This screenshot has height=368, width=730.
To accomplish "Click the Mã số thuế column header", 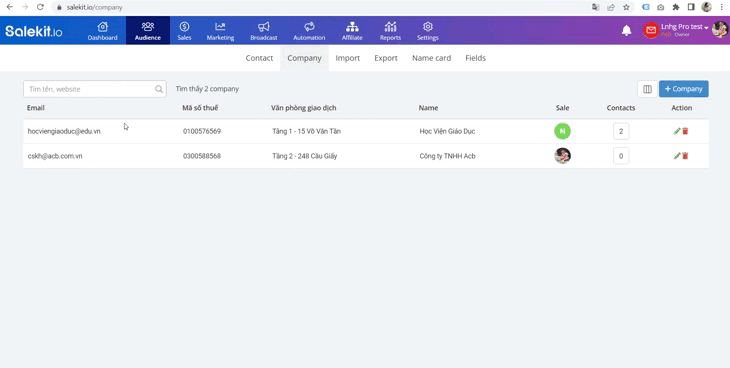I will tap(200, 108).
